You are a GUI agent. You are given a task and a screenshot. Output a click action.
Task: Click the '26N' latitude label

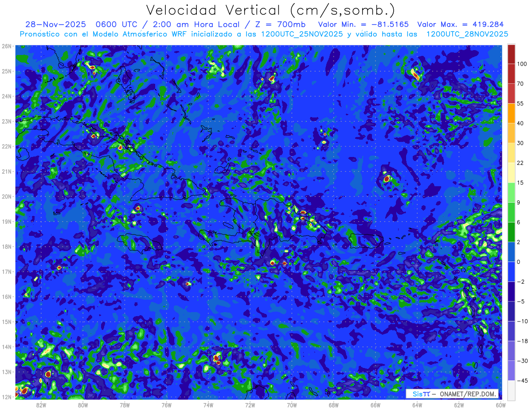6,46
